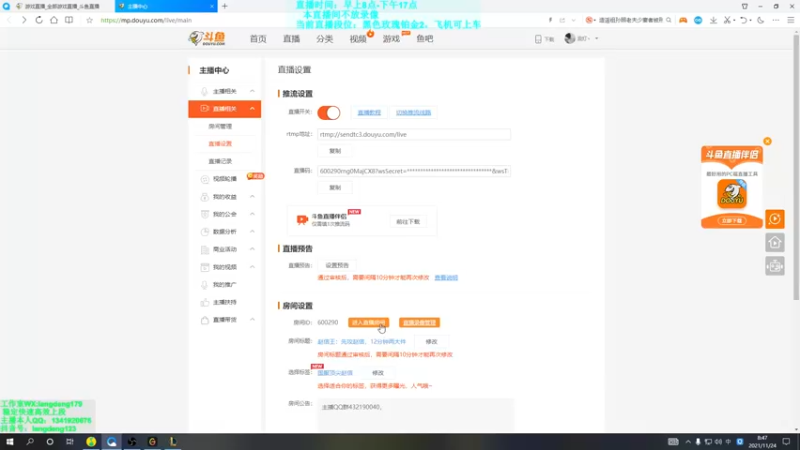Open the Windows Start menu

point(10,442)
